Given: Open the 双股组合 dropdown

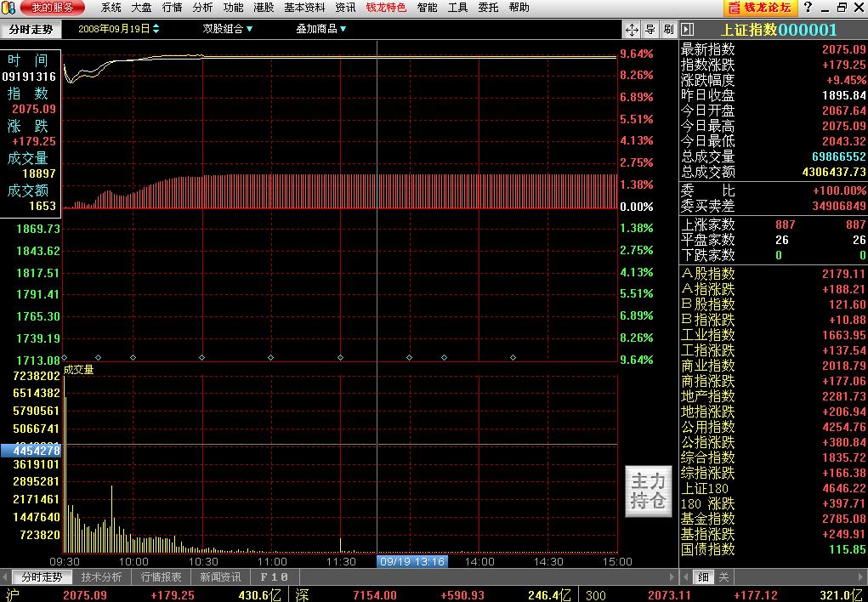Looking at the screenshot, I should [x=228, y=29].
